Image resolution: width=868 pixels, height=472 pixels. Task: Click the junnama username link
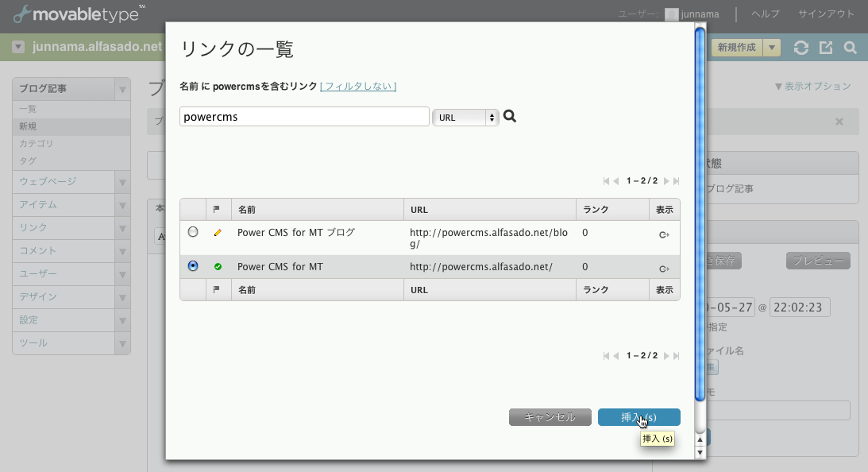pos(700,14)
